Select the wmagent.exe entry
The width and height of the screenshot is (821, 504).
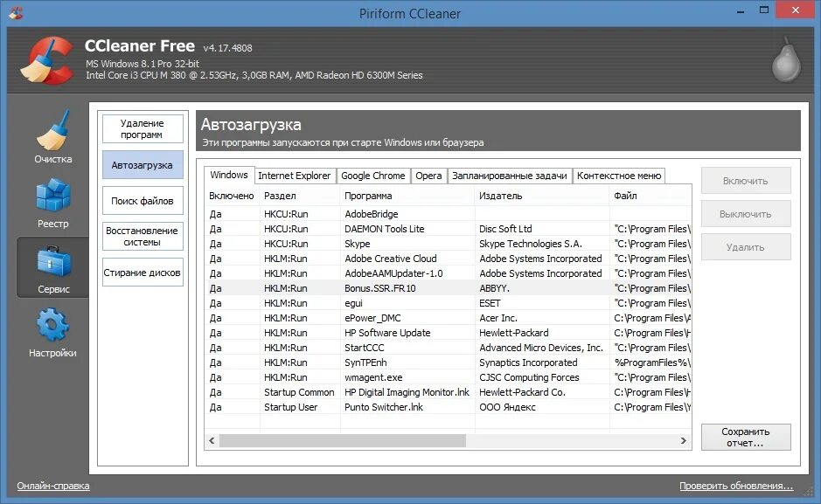449,377
